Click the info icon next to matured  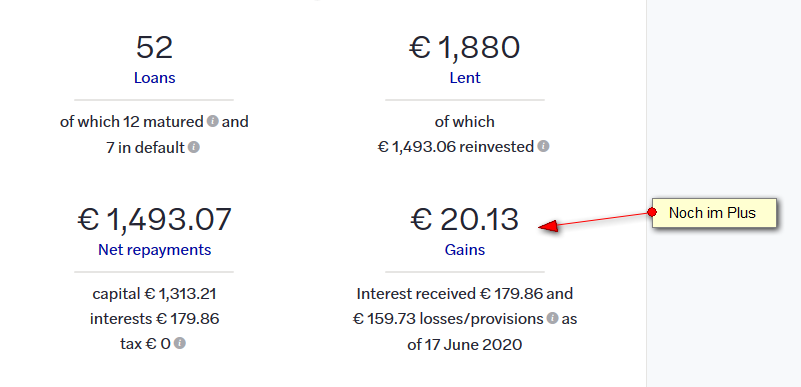213,122
